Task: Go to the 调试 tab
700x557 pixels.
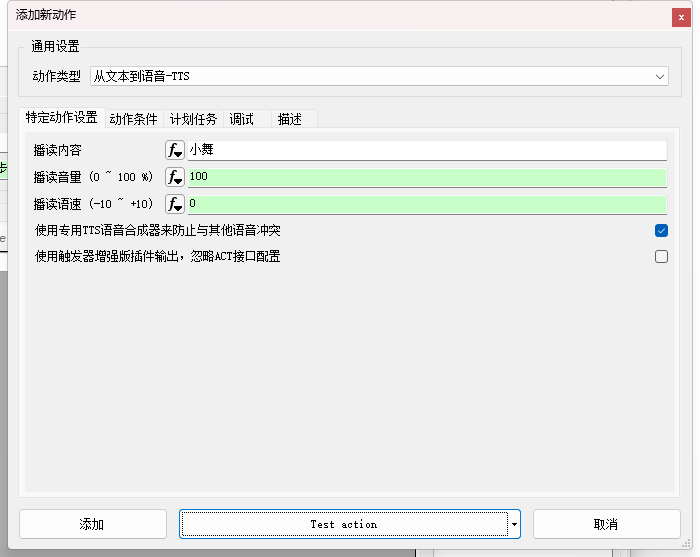Action: [247, 119]
